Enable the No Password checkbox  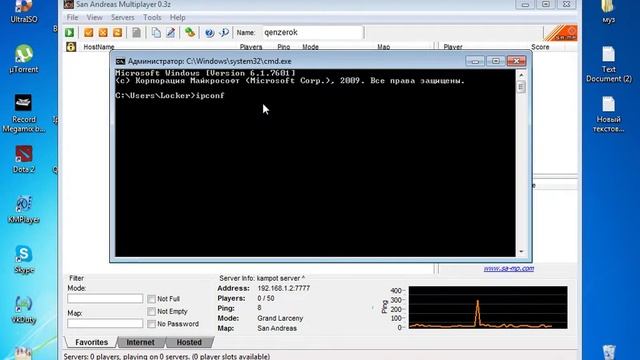tap(151, 324)
